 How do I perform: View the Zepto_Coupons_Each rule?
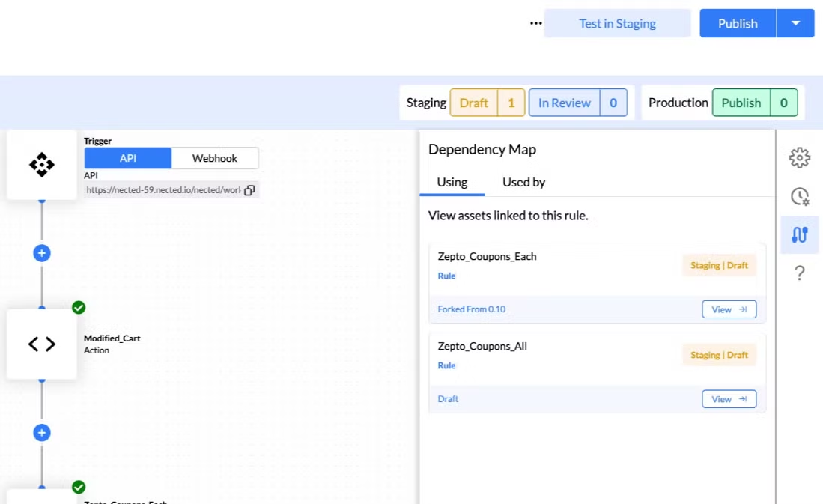(x=729, y=309)
